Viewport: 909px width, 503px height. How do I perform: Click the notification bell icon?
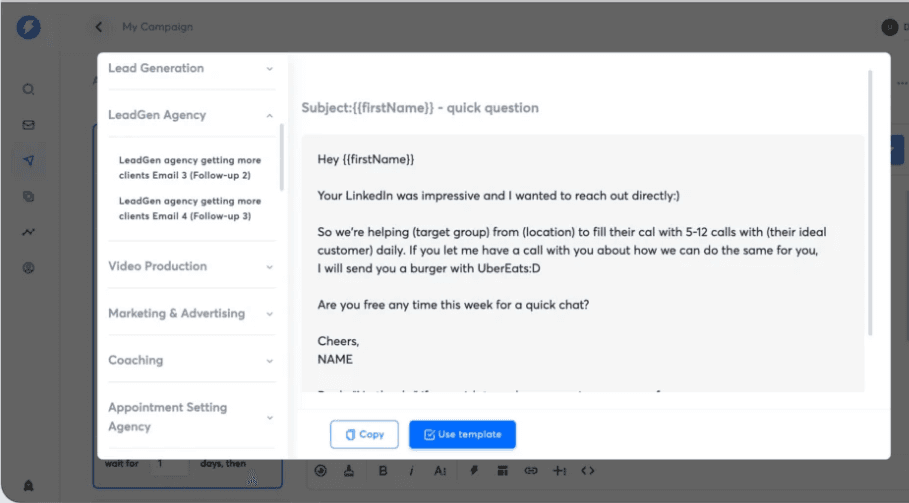coord(28,485)
